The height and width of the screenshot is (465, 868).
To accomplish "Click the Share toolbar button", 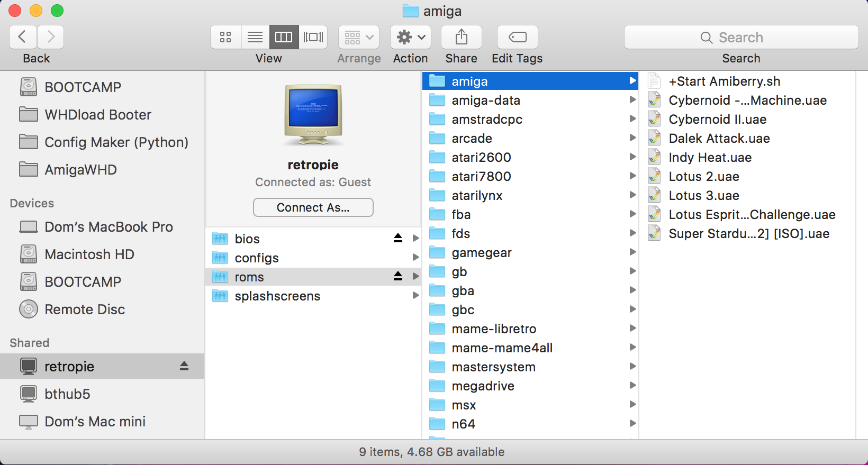I will click(x=462, y=37).
